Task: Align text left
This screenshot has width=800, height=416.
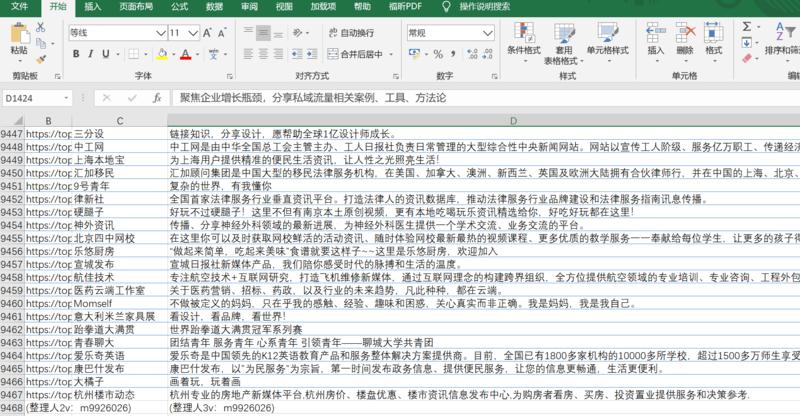Action: [248, 54]
